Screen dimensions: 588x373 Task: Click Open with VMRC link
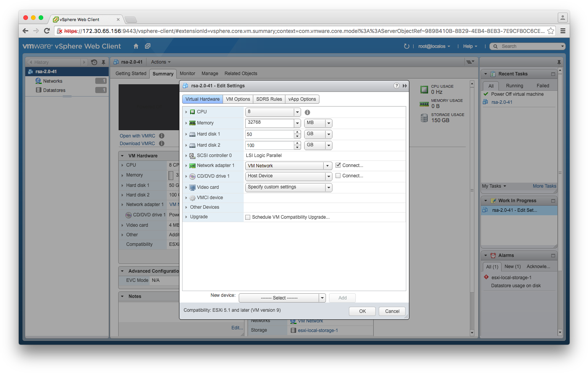pyautogui.click(x=137, y=136)
